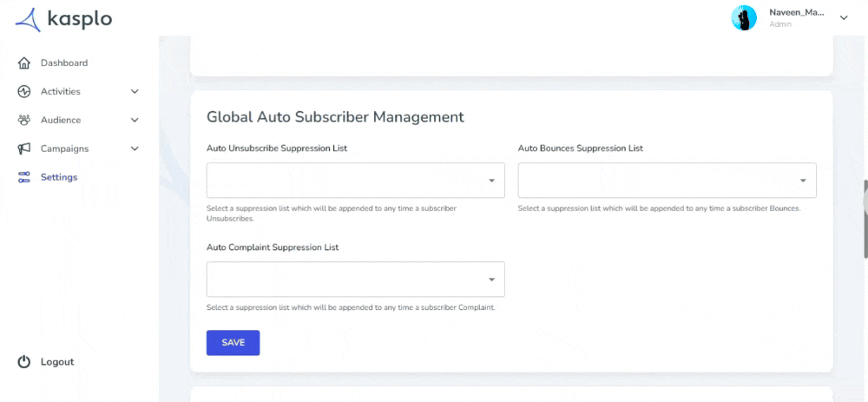Click the Dashboard home icon
The image size is (868, 402).
pos(23,63)
